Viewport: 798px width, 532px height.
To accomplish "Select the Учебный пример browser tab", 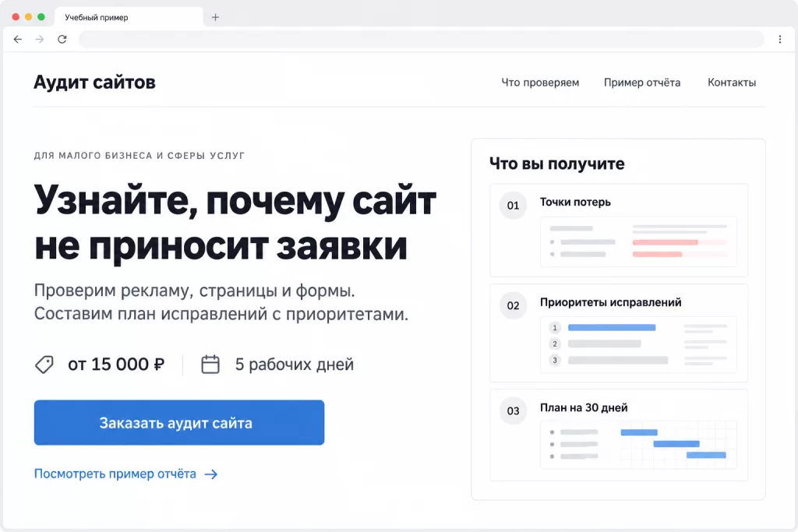I will (129, 17).
